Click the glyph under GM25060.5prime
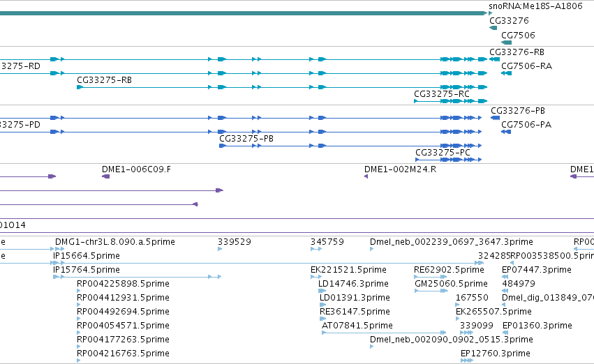This screenshot has width=594, height=364. 431,291
